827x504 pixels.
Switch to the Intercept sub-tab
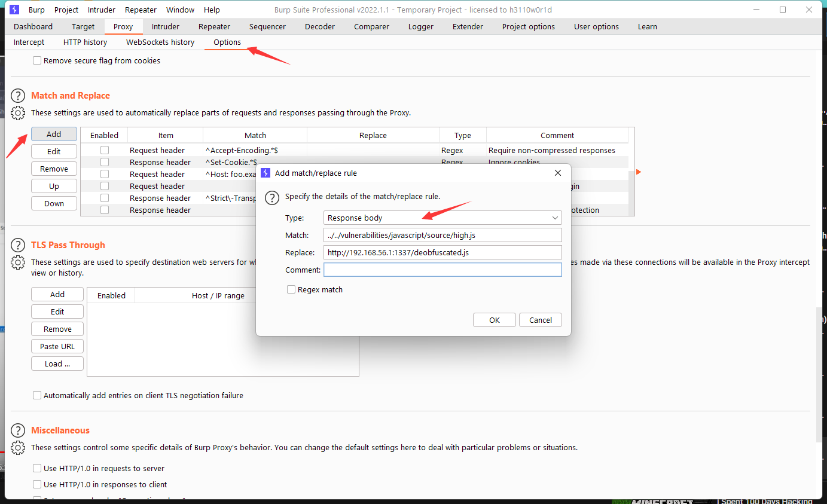tap(29, 42)
